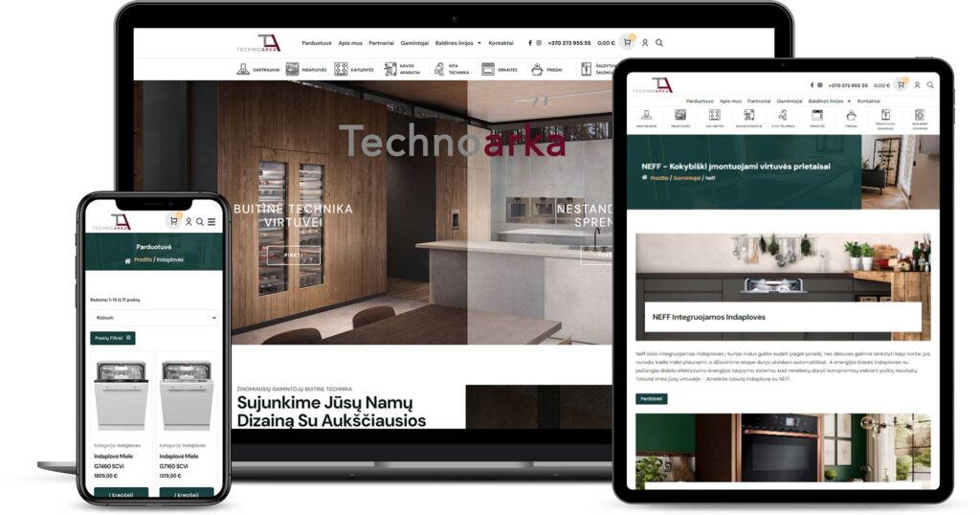Screen dimensions: 980x515
Task: Open cart icon on phone header
Action: pyautogui.click(x=174, y=220)
